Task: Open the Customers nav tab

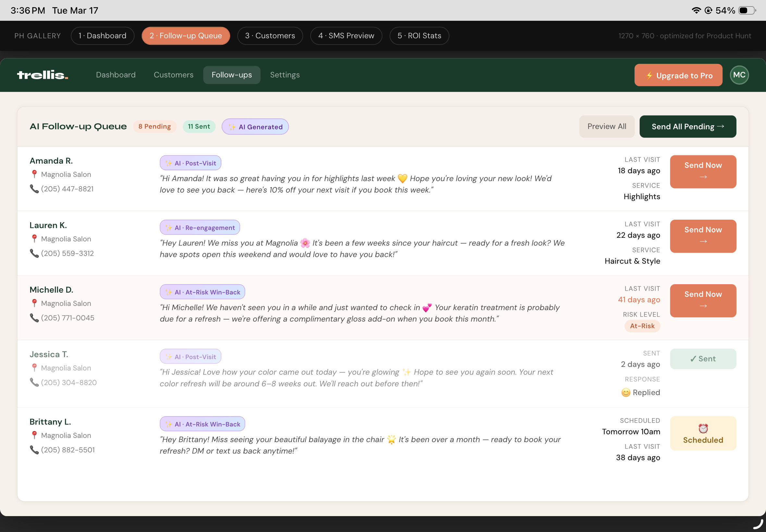Action: (173, 75)
